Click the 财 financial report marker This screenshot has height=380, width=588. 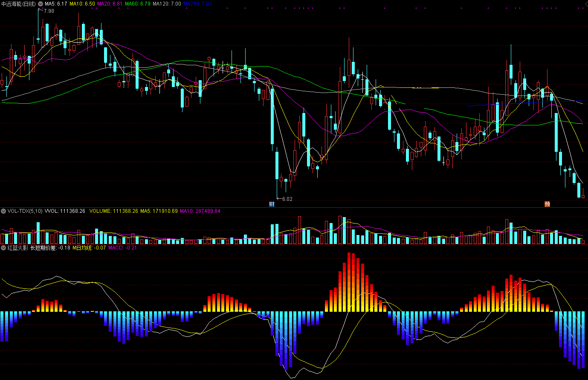[272, 204]
